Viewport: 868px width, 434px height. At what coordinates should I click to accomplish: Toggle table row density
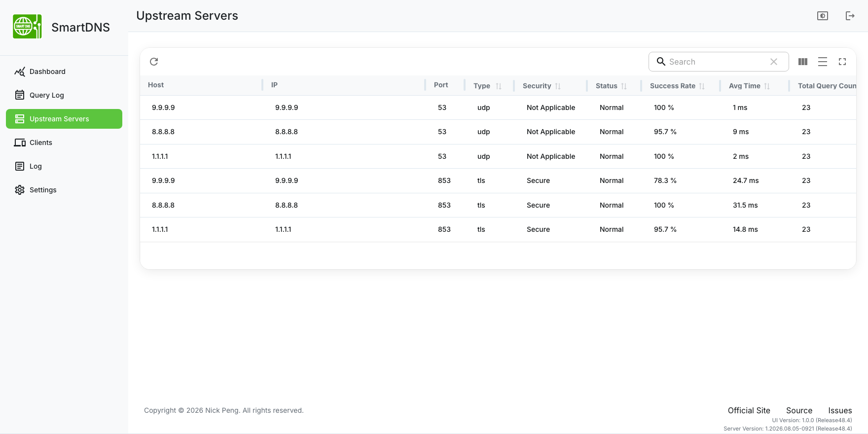click(x=823, y=62)
